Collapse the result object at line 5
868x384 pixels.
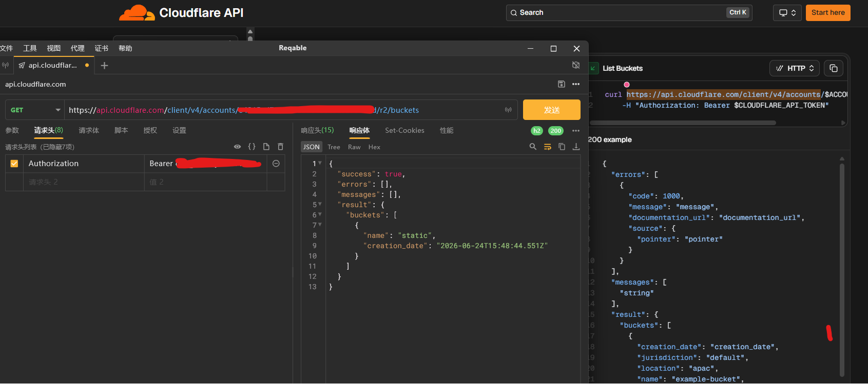(x=320, y=204)
